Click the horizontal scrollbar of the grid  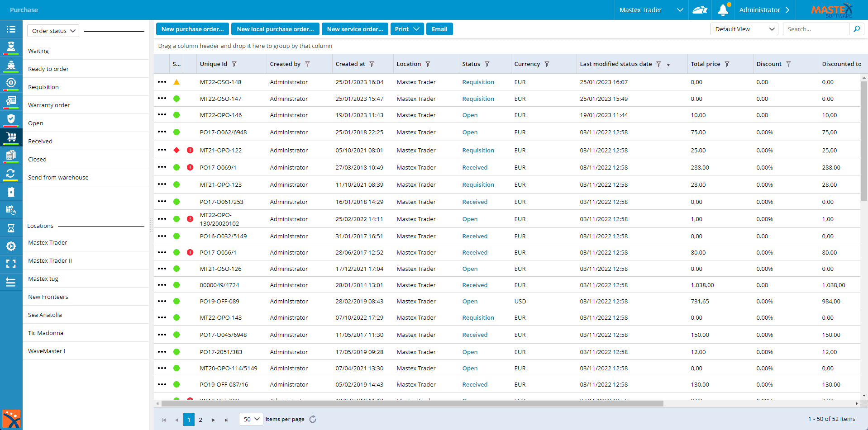(412, 403)
